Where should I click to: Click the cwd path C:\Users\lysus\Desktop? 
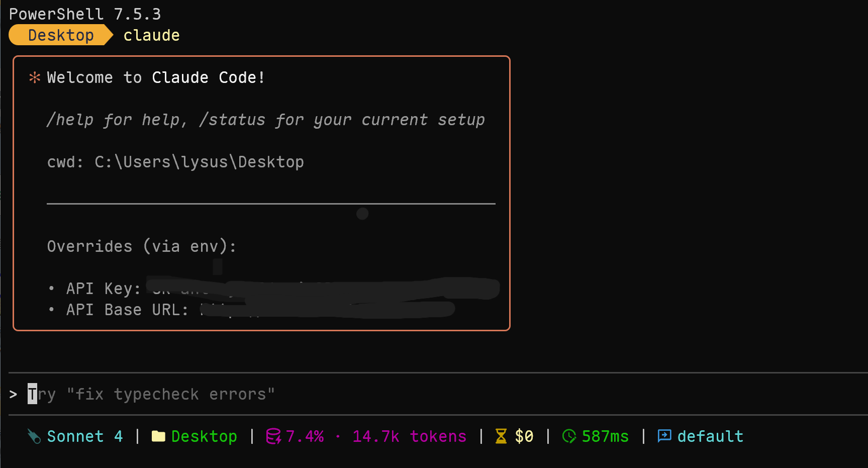[199, 162]
